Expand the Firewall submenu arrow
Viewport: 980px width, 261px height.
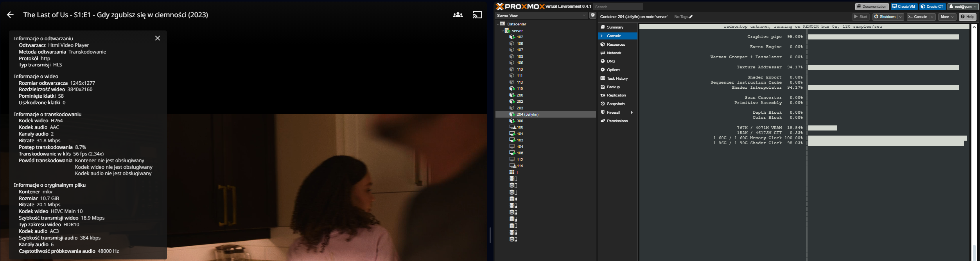coord(632,113)
